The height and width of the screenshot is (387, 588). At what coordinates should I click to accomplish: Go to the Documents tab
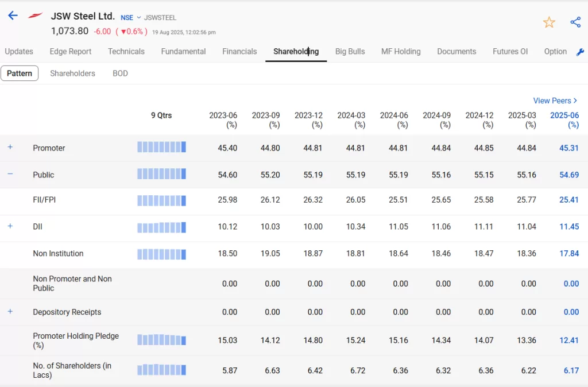click(457, 51)
